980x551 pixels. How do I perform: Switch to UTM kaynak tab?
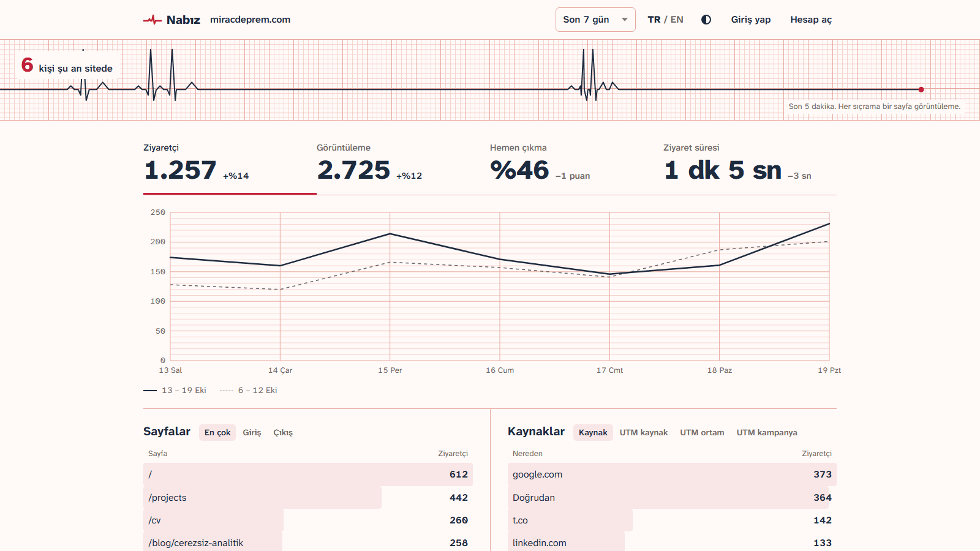pyautogui.click(x=644, y=432)
